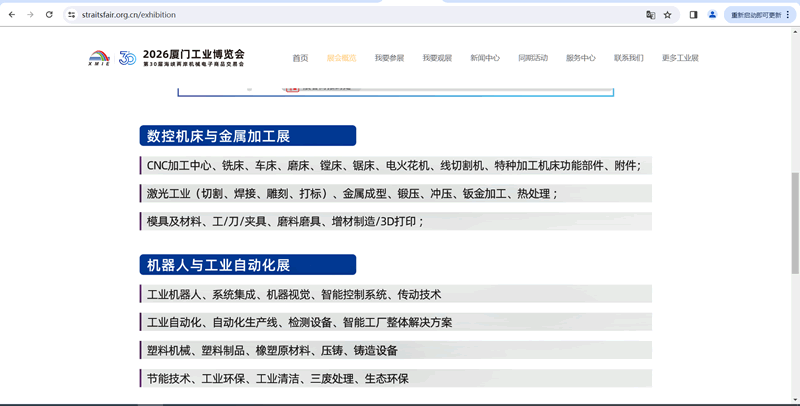Bookmark this page with star icon

pyautogui.click(x=667, y=15)
